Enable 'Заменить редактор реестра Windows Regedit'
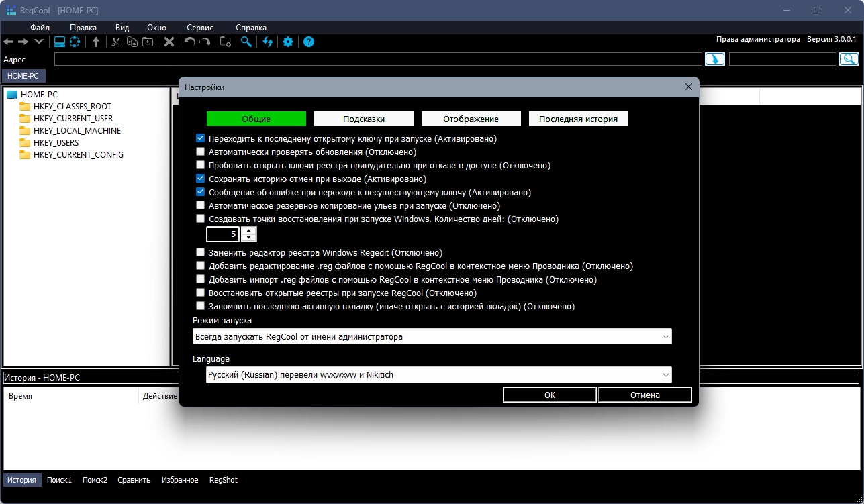The height and width of the screenshot is (504, 864). click(200, 253)
